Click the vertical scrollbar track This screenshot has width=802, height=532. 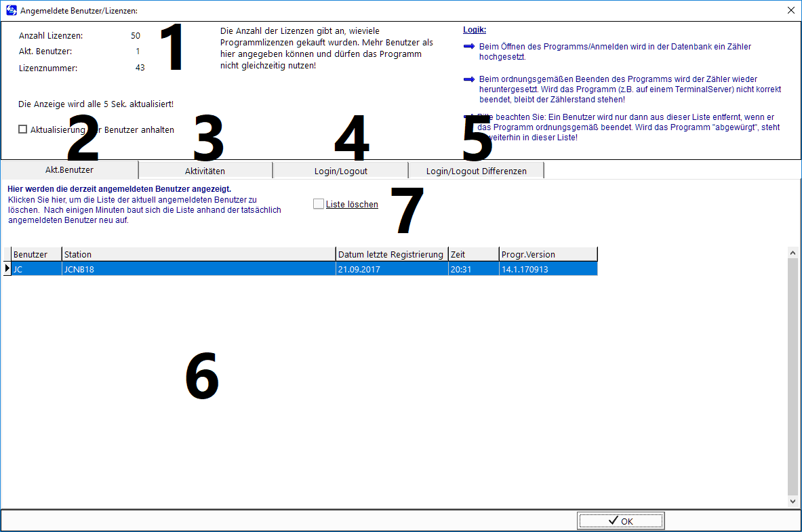793,377
